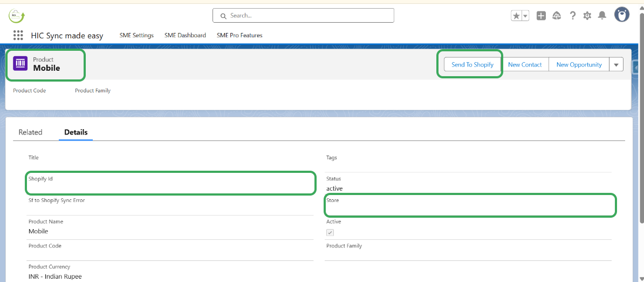Click the 'INR - Indian Rupee' currency value
The image size is (644, 282).
pyautogui.click(x=55, y=276)
